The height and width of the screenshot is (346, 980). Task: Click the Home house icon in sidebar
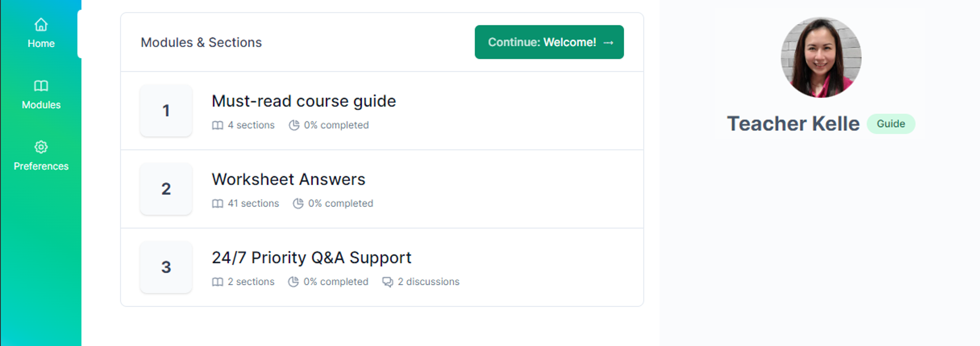click(x=41, y=25)
